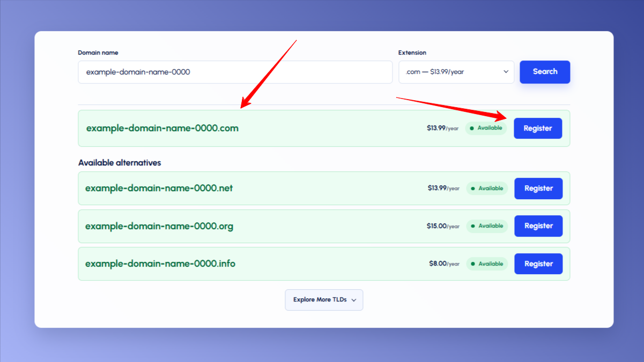Select the example-domain-name-0000.org text
This screenshot has height=362, width=644.
tap(159, 226)
